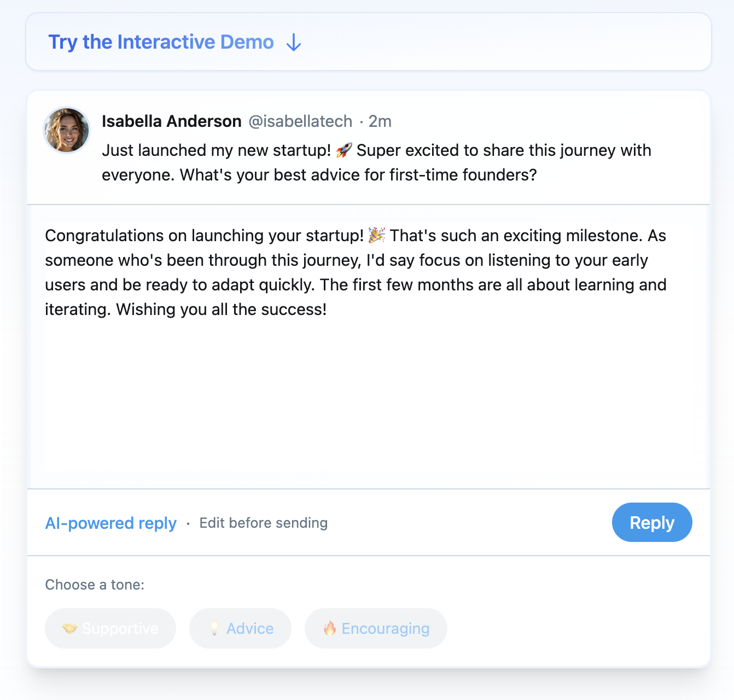Image resolution: width=734 pixels, height=700 pixels.
Task: Click the 2m post timestamp
Action: [x=380, y=121]
